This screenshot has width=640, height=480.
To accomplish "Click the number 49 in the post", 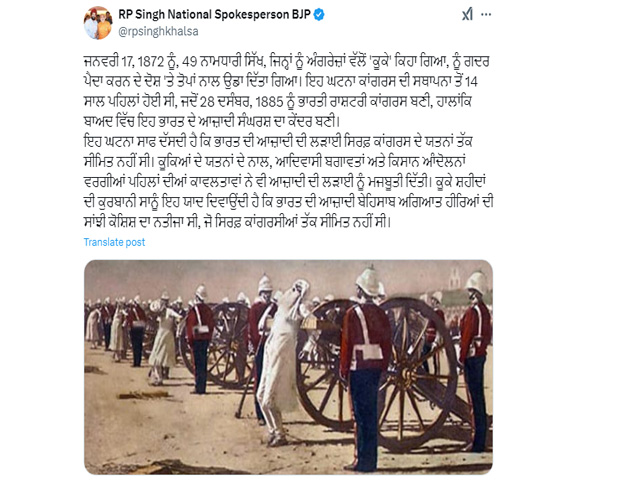I will point(190,62).
